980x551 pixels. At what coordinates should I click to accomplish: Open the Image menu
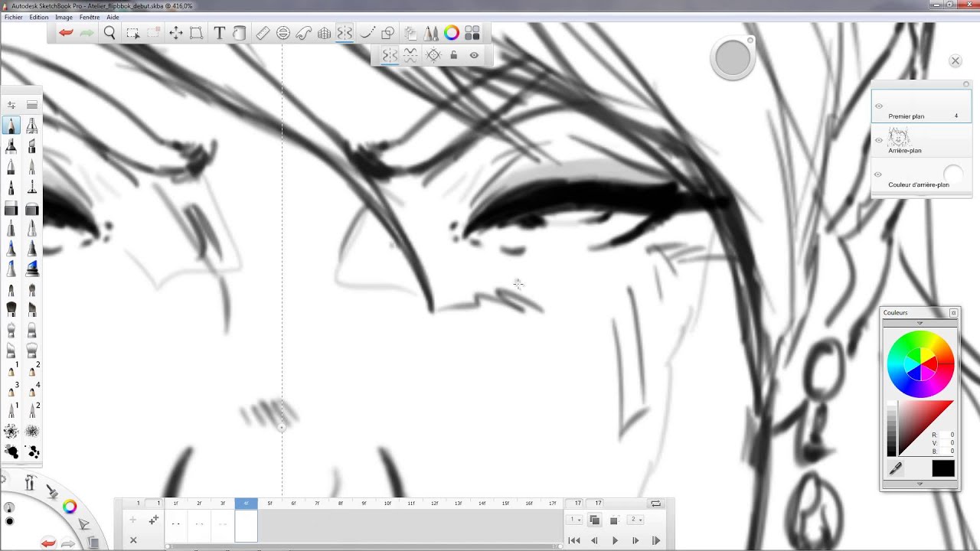click(64, 17)
